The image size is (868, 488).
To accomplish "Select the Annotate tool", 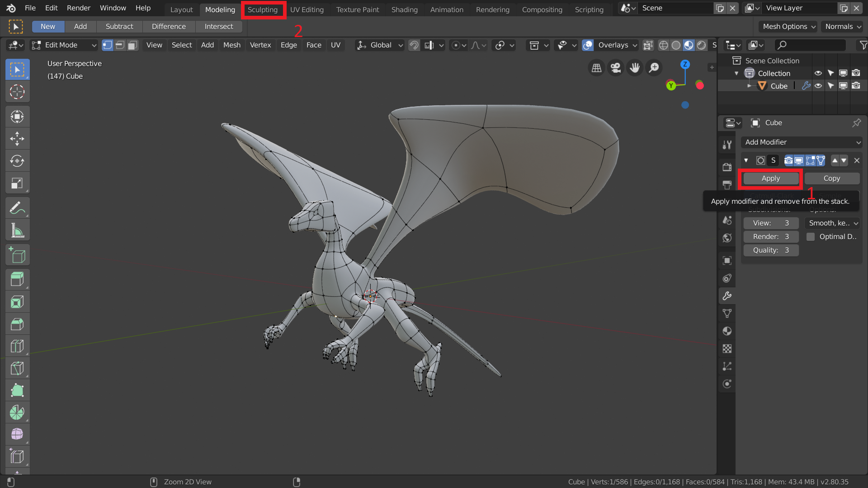I will point(17,208).
